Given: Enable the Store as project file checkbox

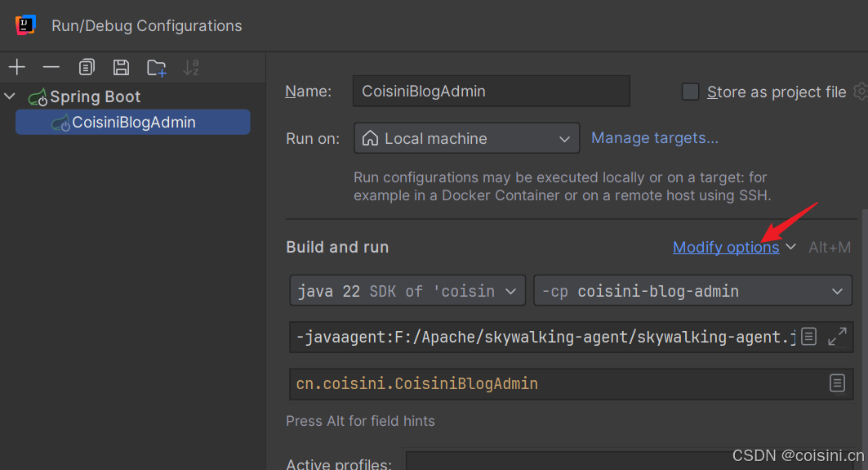Looking at the screenshot, I should 690,92.
